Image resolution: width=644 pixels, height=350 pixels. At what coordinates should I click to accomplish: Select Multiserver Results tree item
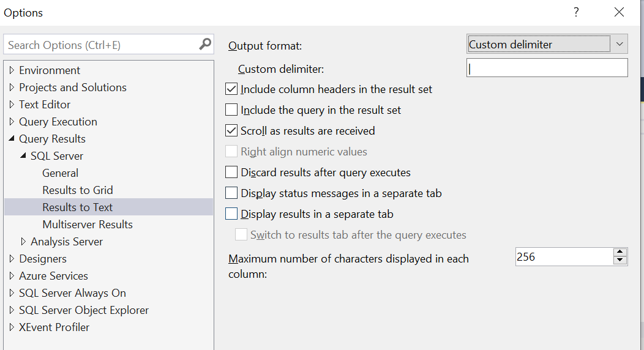pos(88,225)
